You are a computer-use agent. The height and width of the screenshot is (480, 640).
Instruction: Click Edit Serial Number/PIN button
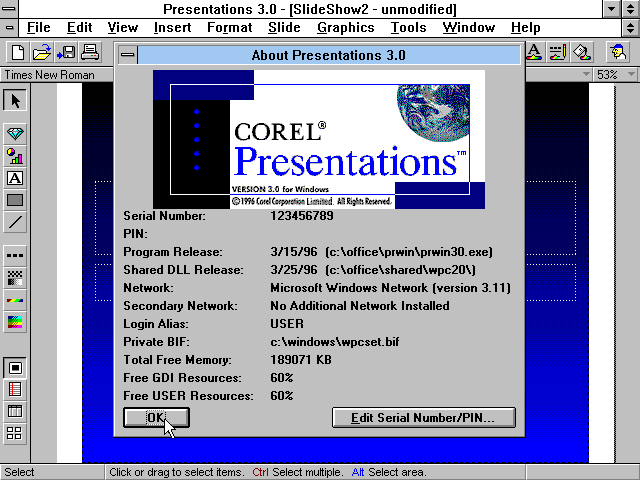pos(424,418)
